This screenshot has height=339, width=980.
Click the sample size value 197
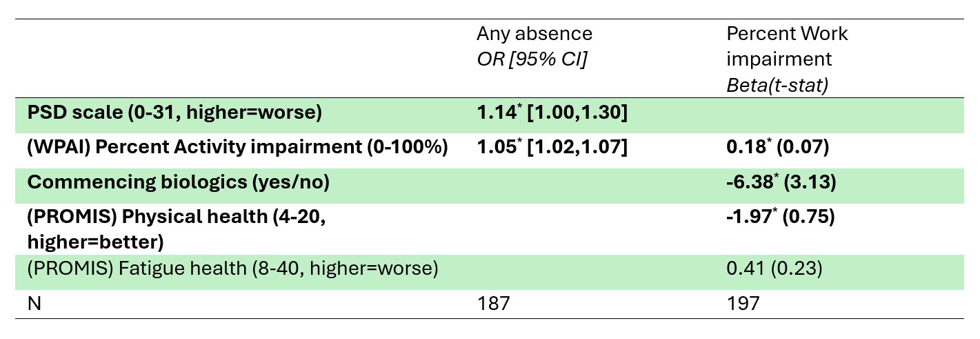744,302
